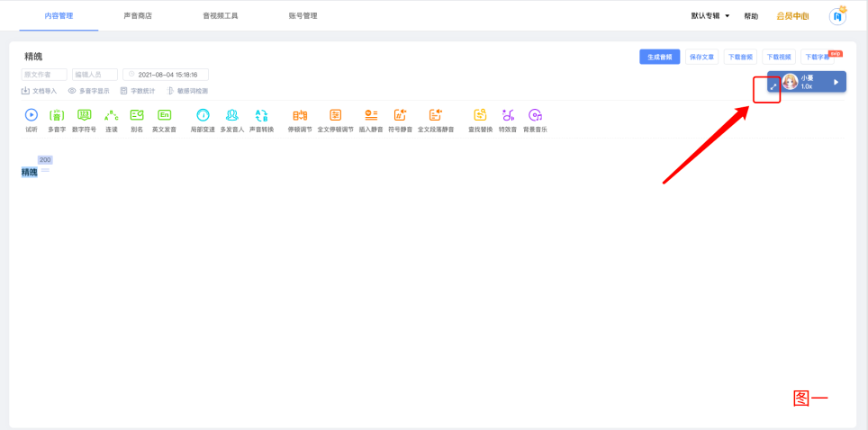Screen dimensions: 868x430
Task: Click the 下载视频 download video button
Action: (x=779, y=57)
